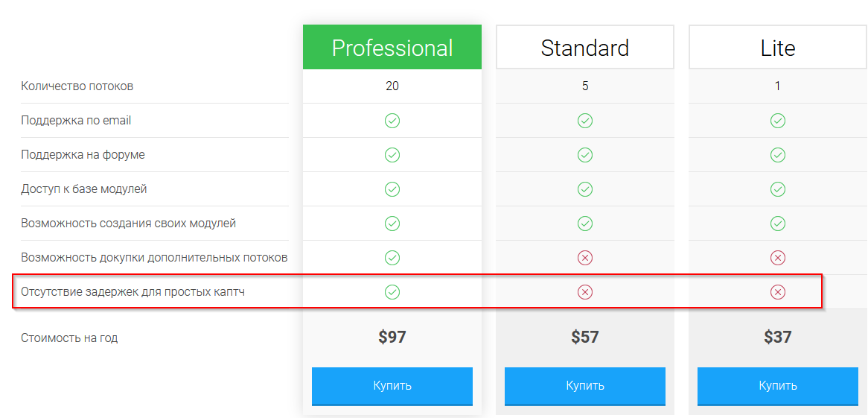
Task: Click the Lite extra threads red cross icon
Action: (x=778, y=258)
